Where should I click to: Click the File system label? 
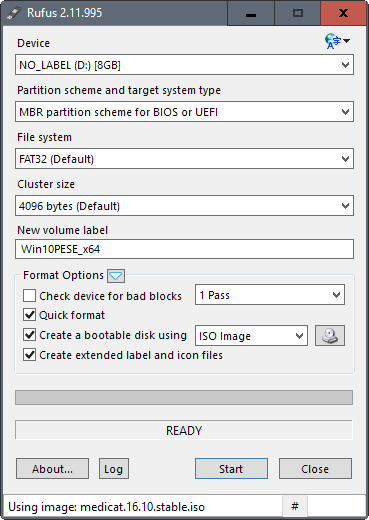pyautogui.click(x=44, y=137)
